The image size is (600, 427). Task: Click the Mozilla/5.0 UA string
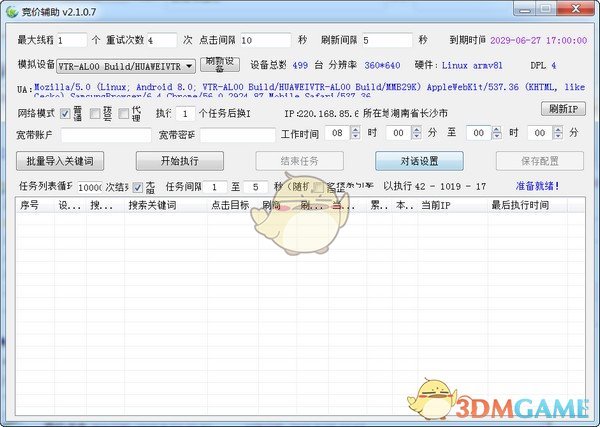(x=309, y=90)
